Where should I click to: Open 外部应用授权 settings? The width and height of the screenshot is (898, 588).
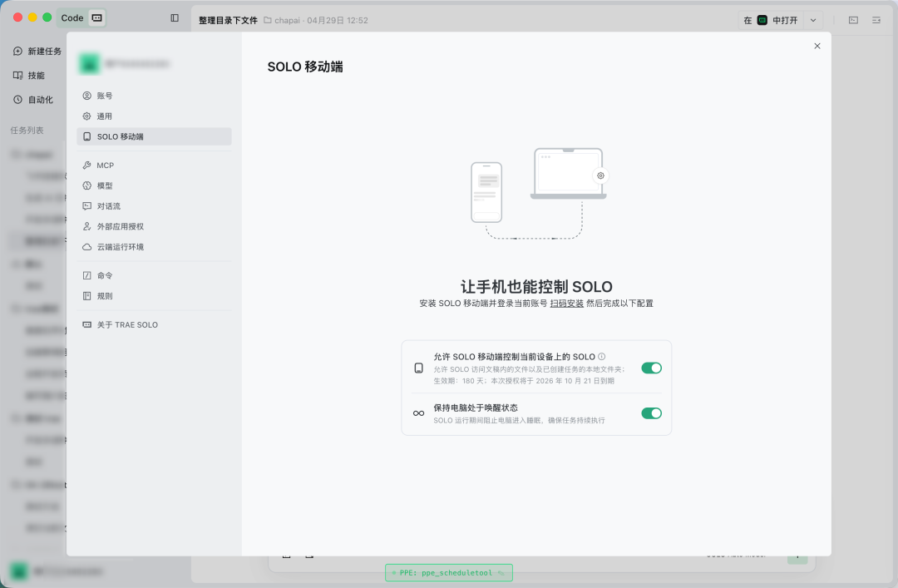pos(154,226)
